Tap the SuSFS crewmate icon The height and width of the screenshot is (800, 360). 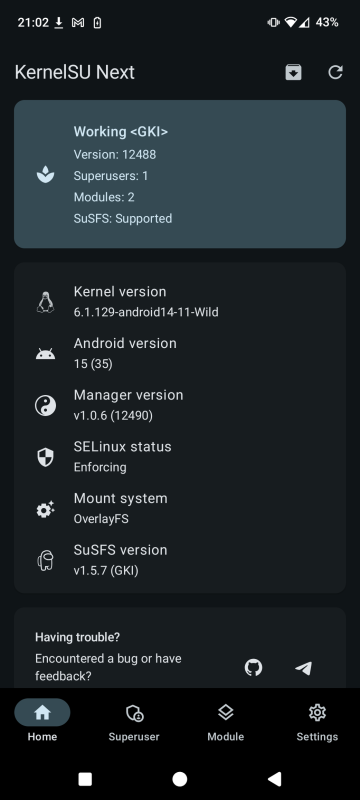pyautogui.click(x=45, y=561)
